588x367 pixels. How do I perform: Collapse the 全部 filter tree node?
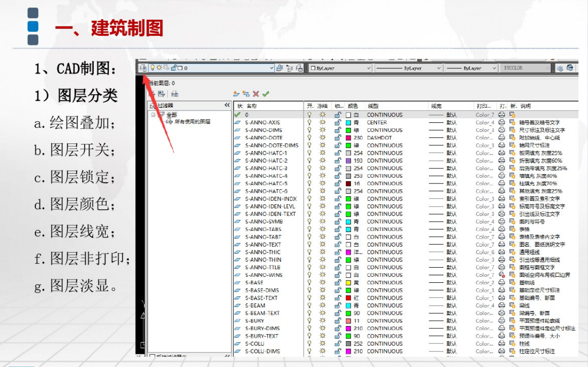click(x=153, y=115)
